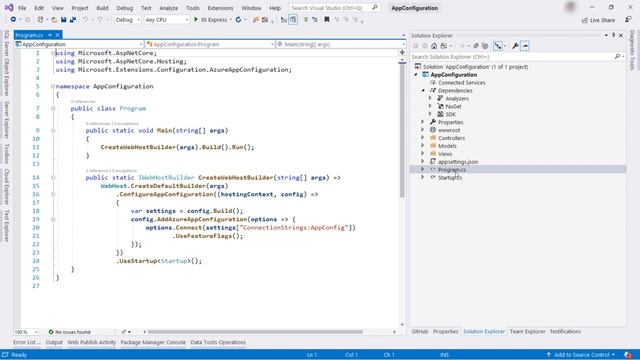Image resolution: width=640 pixels, height=360 pixels.
Task: Open the Main(string[] args) member dropdown
Action: tap(340, 44)
